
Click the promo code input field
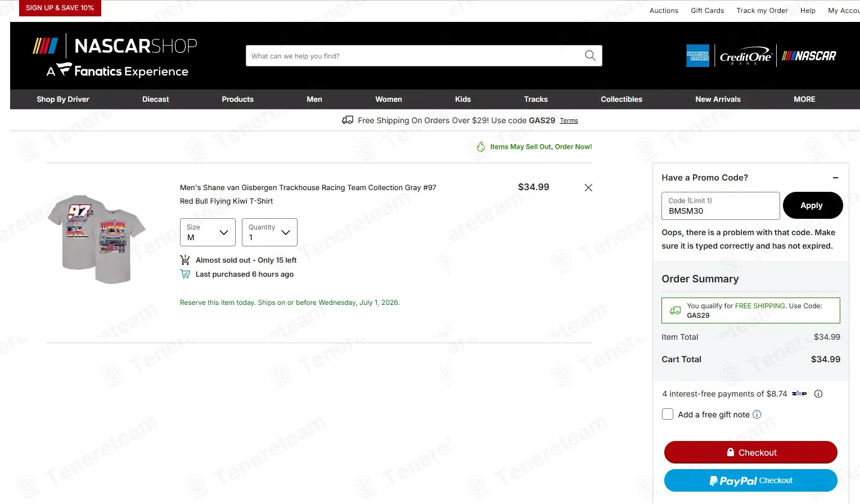click(x=721, y=206)
